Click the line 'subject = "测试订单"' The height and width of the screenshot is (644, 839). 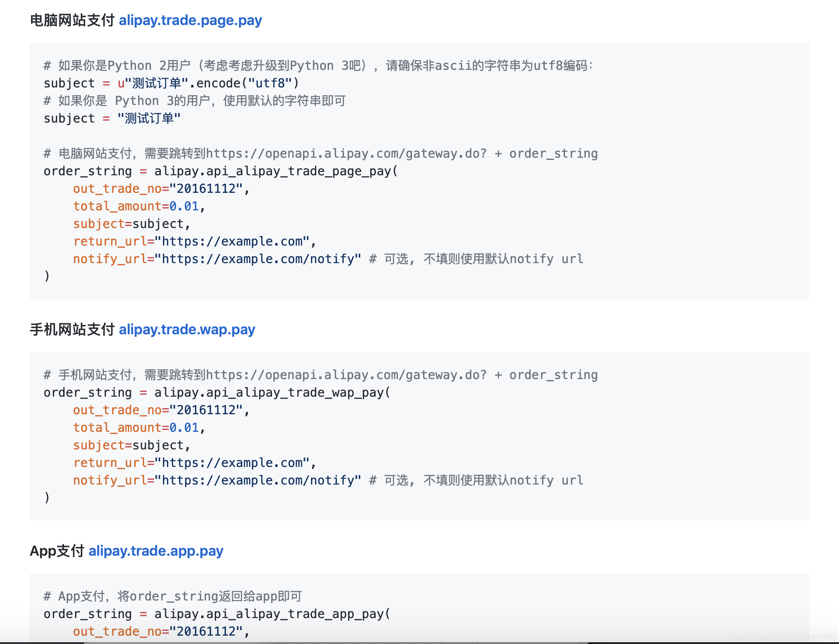[x=112, y=118]
